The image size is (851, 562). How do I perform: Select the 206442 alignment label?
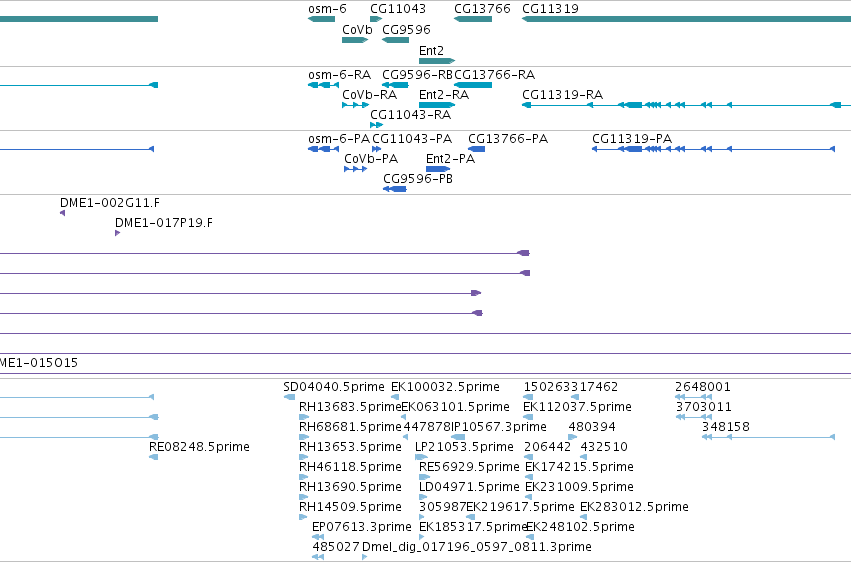tap(548, 448)
